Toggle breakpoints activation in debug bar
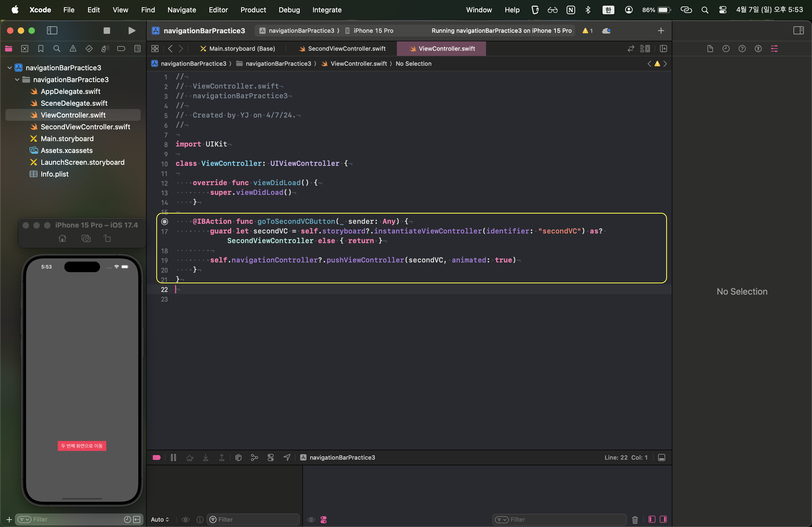The image size is (812, 527). coord(157,458)
